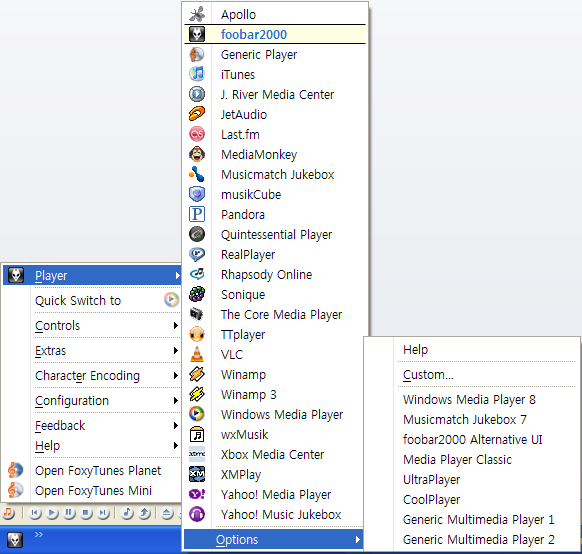This screenshot has height=554, width=582.
Task: Click the play button in FoxyTunes toolbar
Action: pos(52,513)
